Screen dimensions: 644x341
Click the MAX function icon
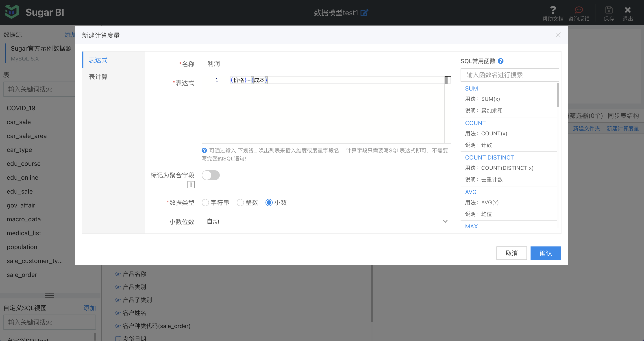pyautogui.click(x=472, y=226)
